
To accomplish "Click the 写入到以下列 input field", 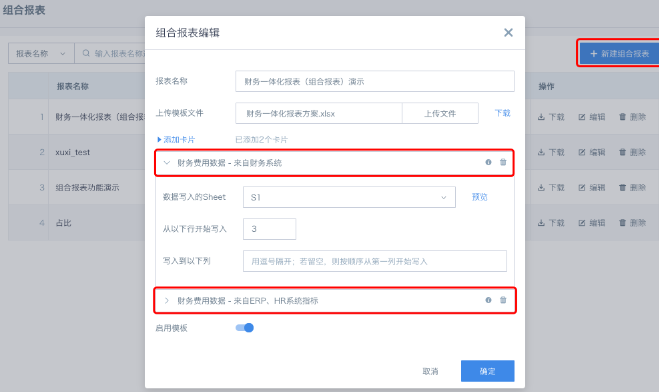I will [374, 261].
